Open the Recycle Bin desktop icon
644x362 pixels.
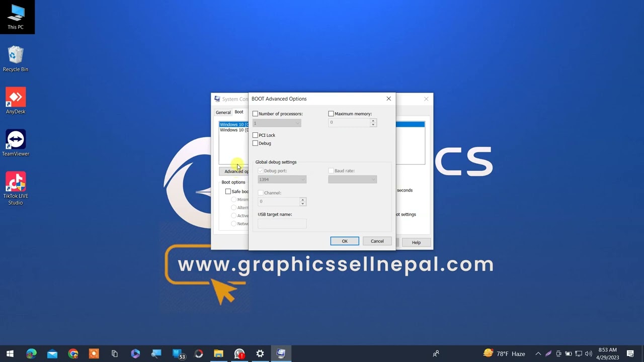[16, 59]
